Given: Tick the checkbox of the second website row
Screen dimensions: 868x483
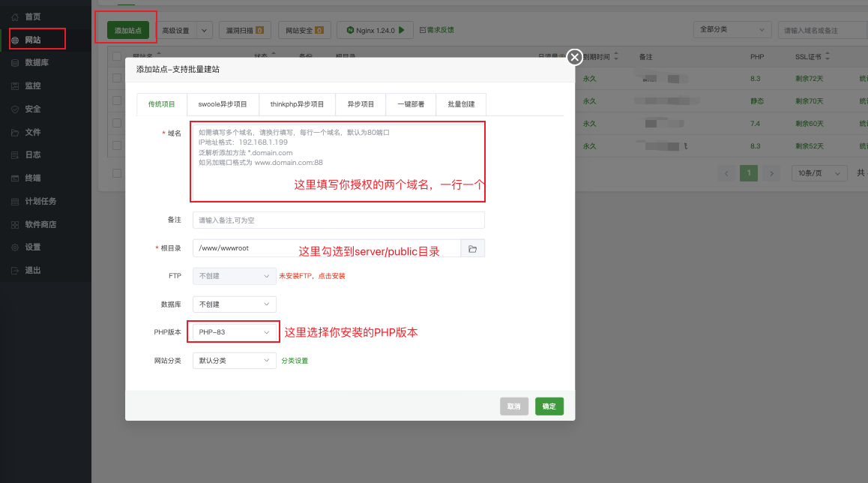Looking at the screenshot, I should coord(117,101).
